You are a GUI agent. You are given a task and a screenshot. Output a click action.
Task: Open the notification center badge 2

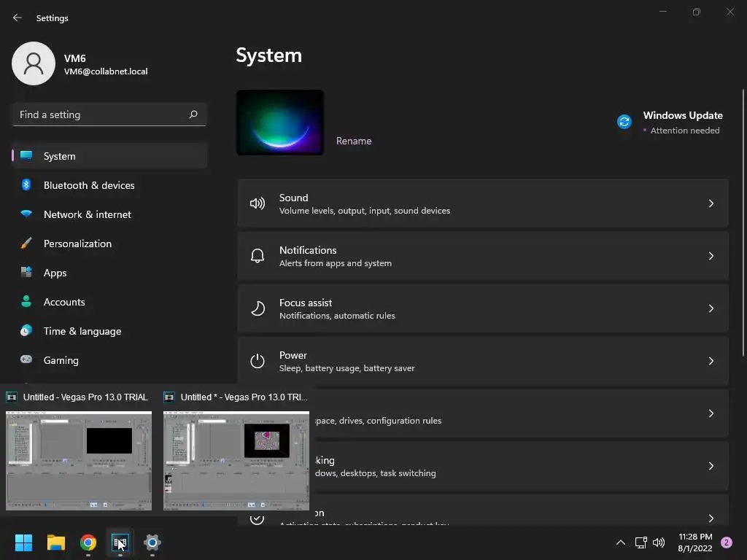point(727,542)
